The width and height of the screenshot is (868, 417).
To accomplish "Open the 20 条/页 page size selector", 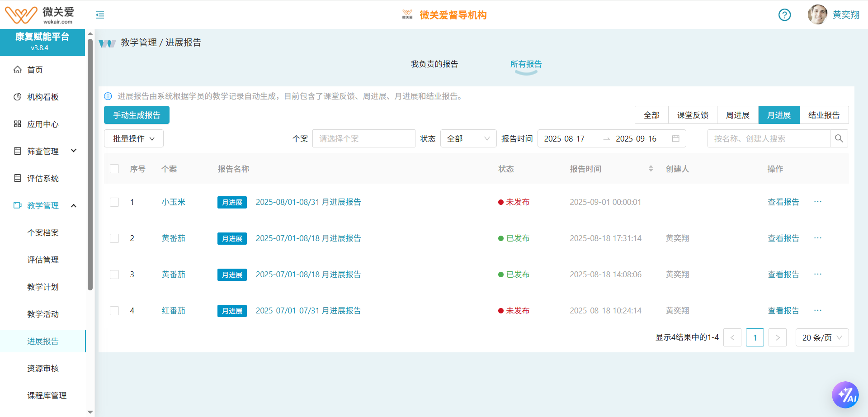I will (821, 337).
